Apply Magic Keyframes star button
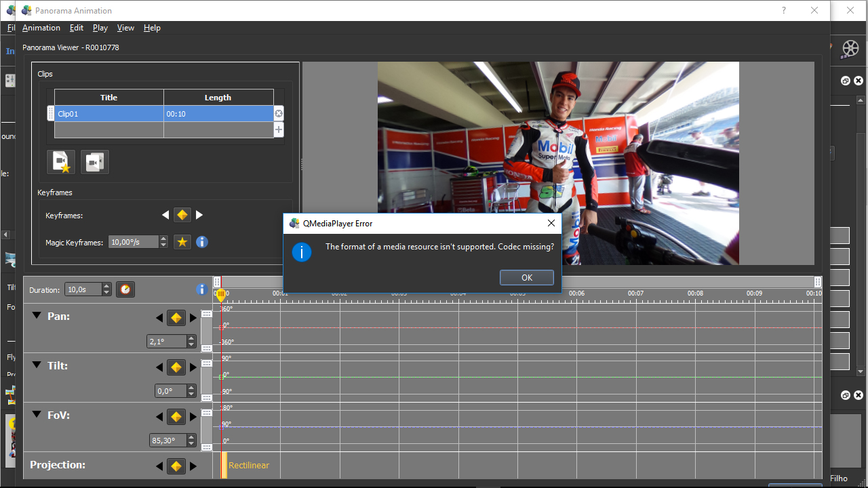Screen dimensions: 868x488 pos(182,242)
